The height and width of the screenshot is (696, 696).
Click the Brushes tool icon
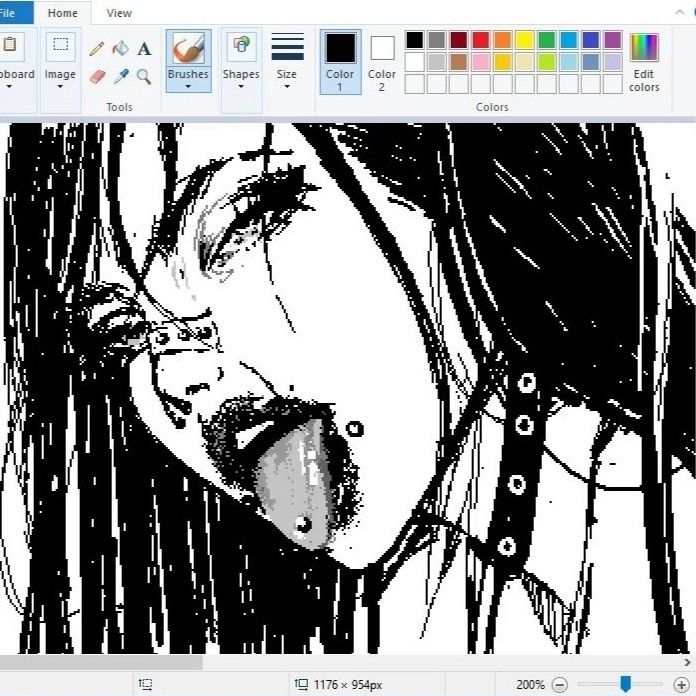(x=188, y=48)
